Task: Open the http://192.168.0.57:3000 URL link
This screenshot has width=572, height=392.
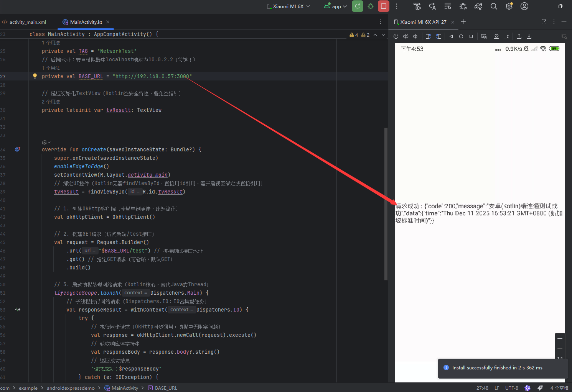Action: pyautogui.click(x=152, y=77)
